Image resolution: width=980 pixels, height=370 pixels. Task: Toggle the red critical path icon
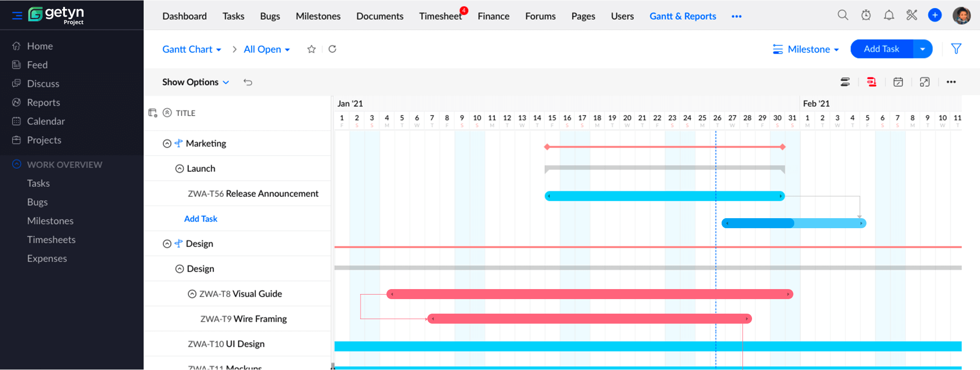[871, 82]
